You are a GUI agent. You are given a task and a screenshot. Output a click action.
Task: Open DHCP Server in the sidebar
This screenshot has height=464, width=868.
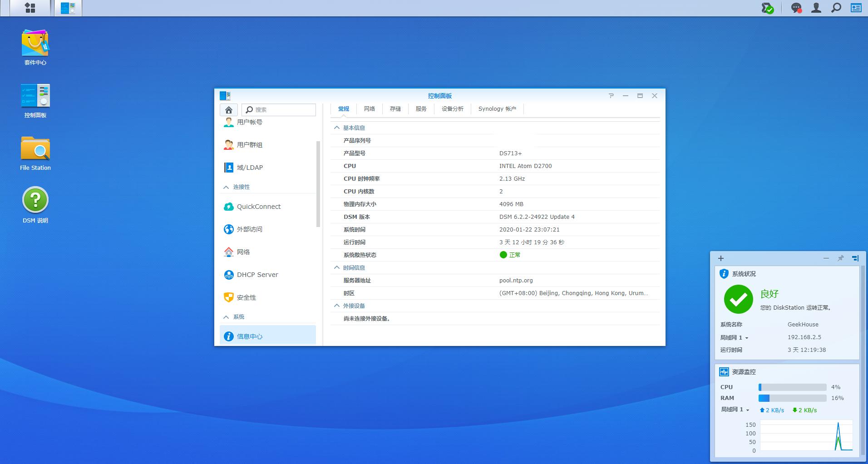point(257,275)
